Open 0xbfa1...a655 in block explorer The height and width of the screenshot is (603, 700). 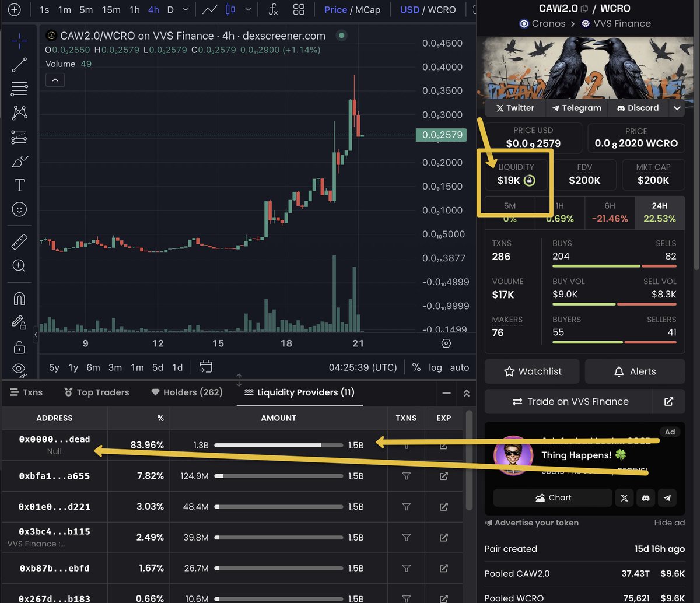(x=443, y=476)
